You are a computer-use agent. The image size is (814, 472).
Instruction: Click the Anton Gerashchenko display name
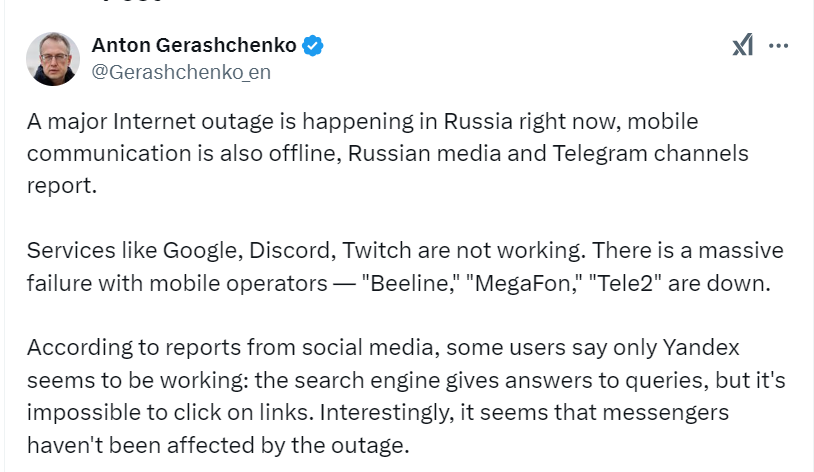[x=194, y=45]
